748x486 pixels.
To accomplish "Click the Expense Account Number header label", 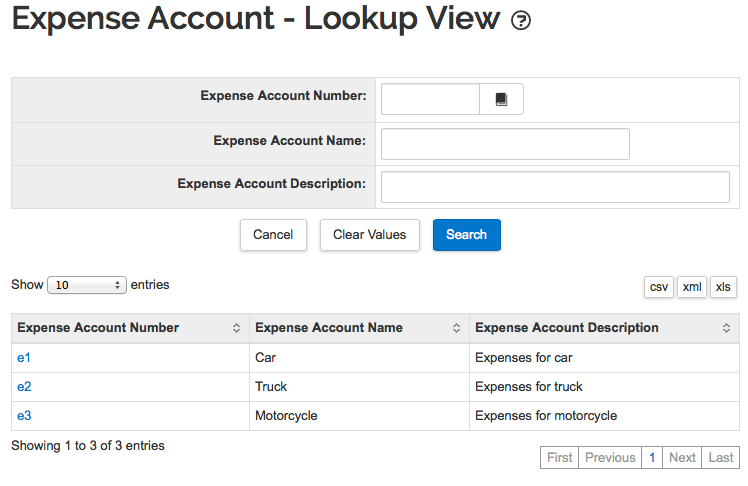I will pos(98,328).
